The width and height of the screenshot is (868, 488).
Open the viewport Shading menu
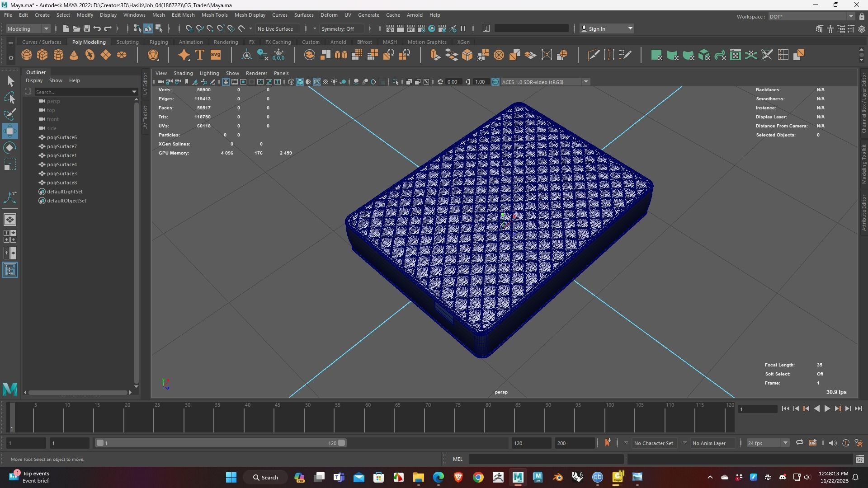[x=183, y=73]
